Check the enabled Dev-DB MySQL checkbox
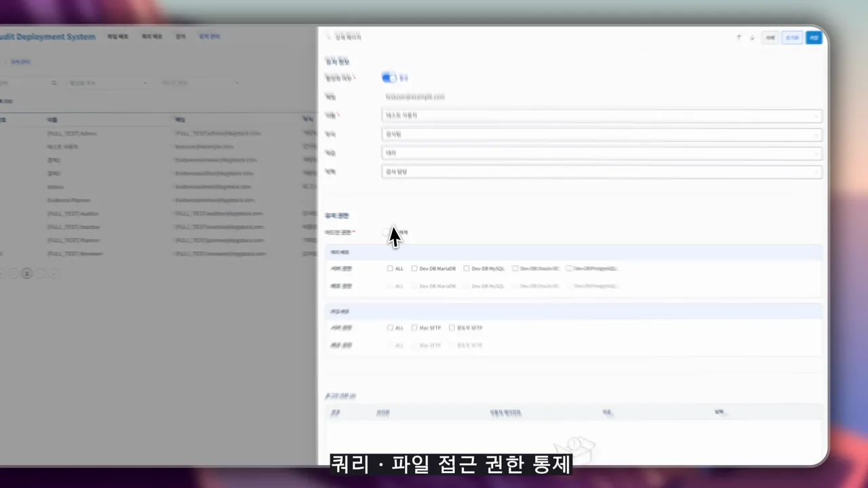The image size is (868, 488). tap(467, 268)
